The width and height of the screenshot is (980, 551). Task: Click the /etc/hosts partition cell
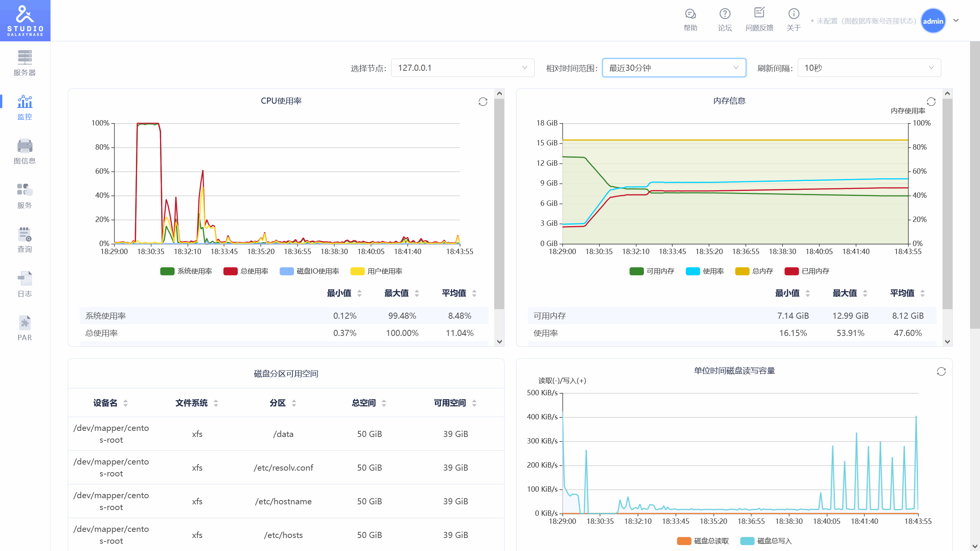tap(283, 535)
